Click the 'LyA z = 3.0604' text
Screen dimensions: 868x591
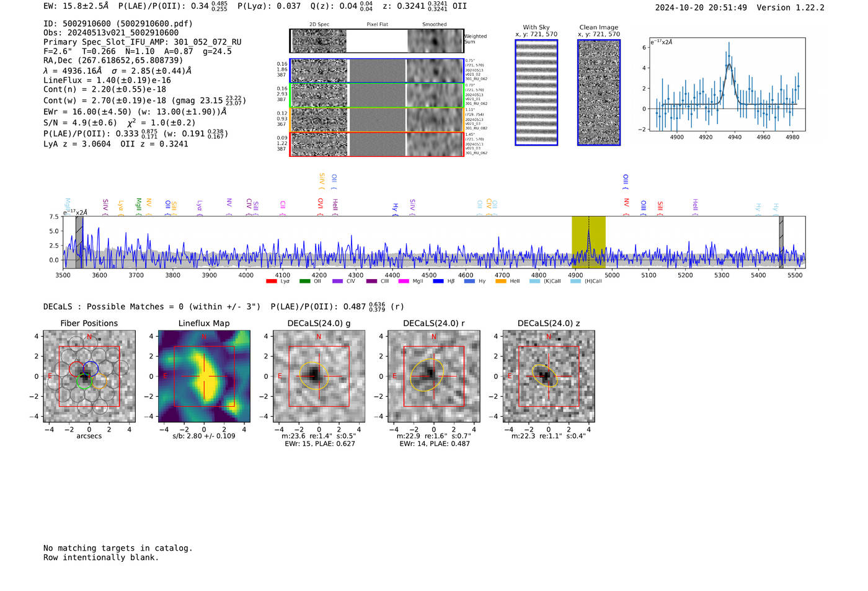[77, 144]
